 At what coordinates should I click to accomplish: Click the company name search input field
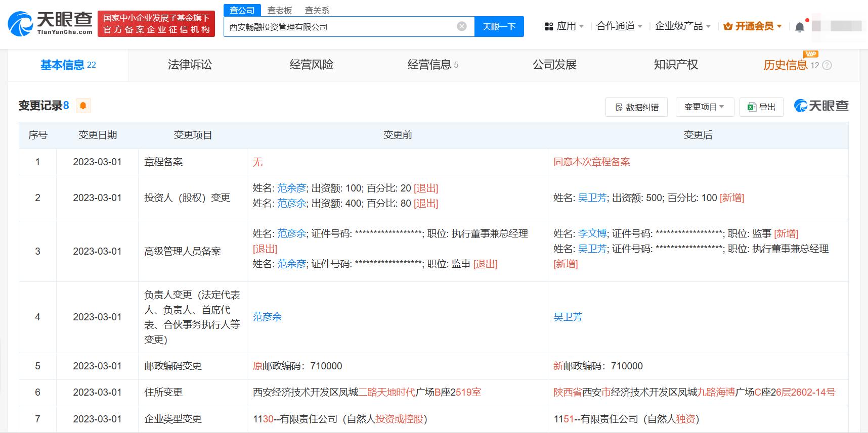[339, 27]
